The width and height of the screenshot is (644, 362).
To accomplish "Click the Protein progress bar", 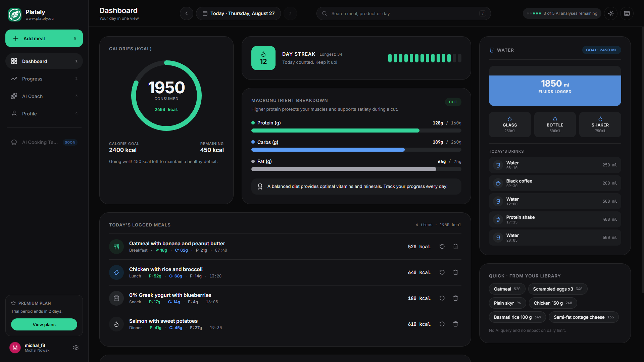I will [356, 131].
